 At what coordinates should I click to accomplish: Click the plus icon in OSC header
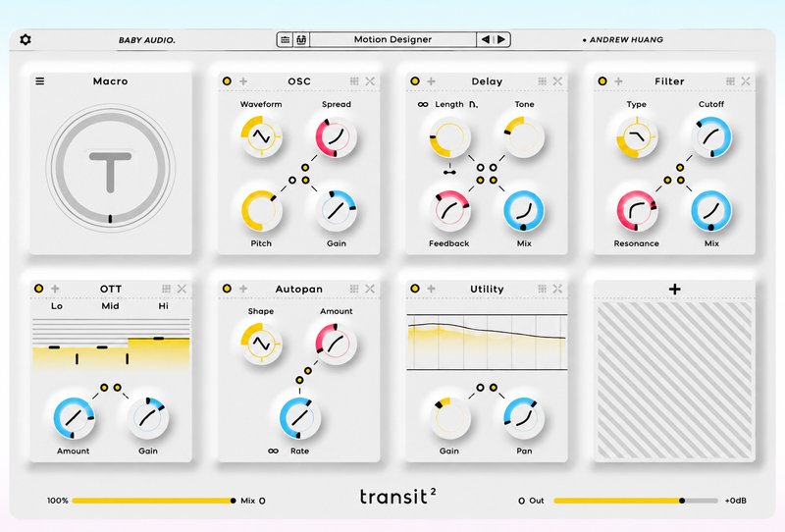tap(243, 81)
